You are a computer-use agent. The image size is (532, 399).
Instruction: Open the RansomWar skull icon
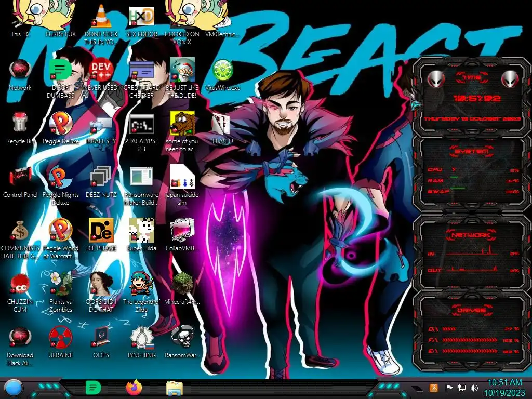click(x=182, y=337)
